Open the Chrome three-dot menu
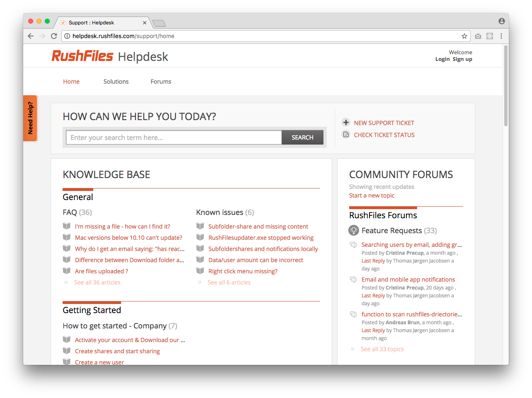The image size is (532, 398). pyautogui.click(x=501, y=36)
